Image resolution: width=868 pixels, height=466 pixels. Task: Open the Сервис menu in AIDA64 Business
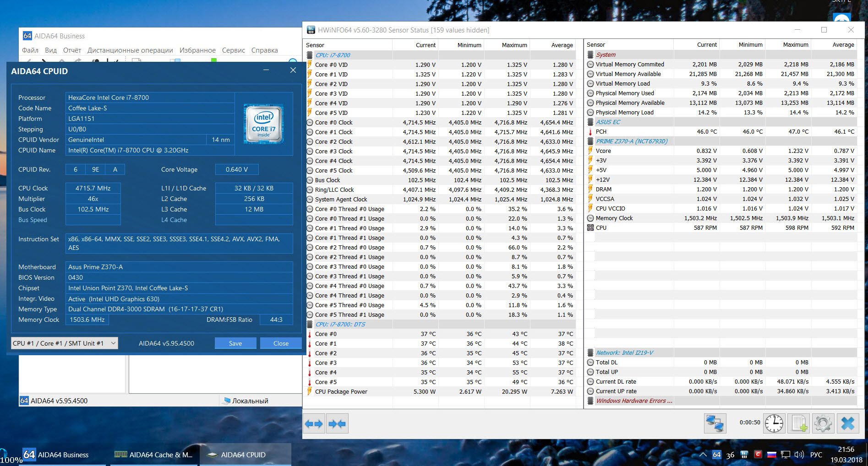click(x=234, y=50)
